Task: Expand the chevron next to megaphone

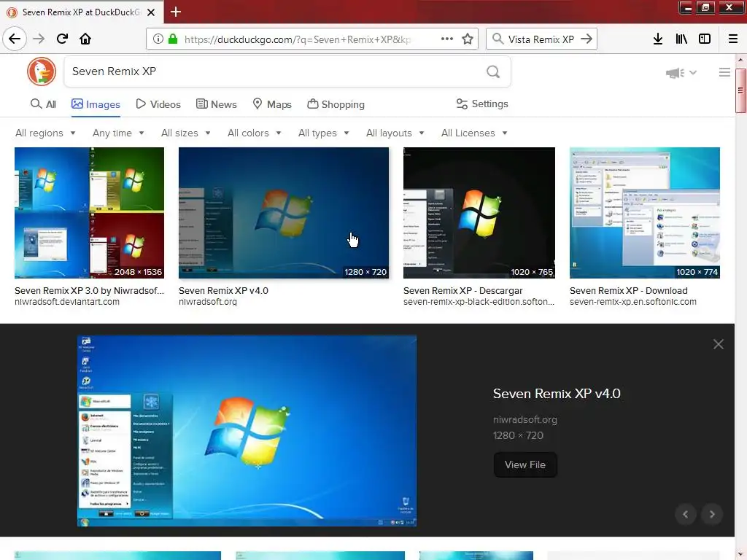Action: tap(693, 73)
